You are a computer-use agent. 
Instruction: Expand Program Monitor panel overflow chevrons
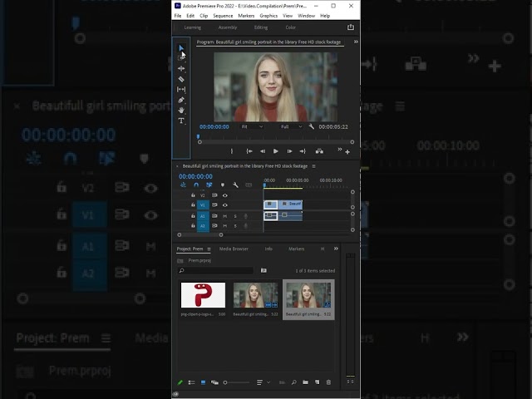(x=356, y=42)
